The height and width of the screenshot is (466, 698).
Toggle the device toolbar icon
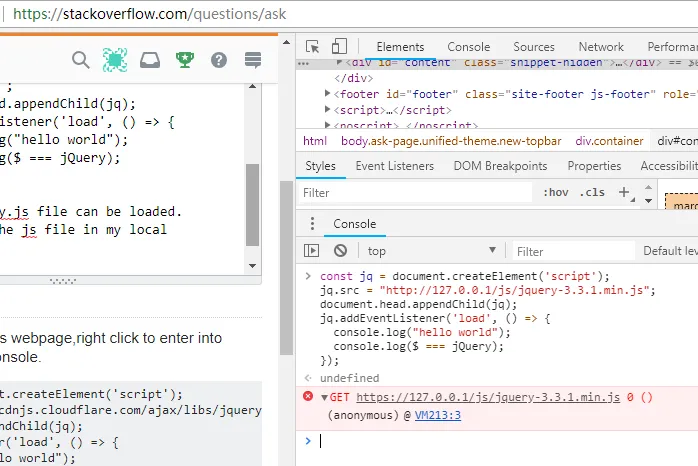339,46
